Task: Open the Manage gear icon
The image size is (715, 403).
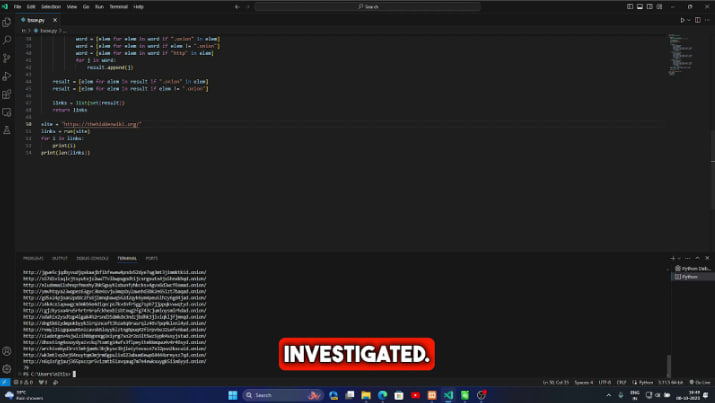Action: click(x=7, y=368)
